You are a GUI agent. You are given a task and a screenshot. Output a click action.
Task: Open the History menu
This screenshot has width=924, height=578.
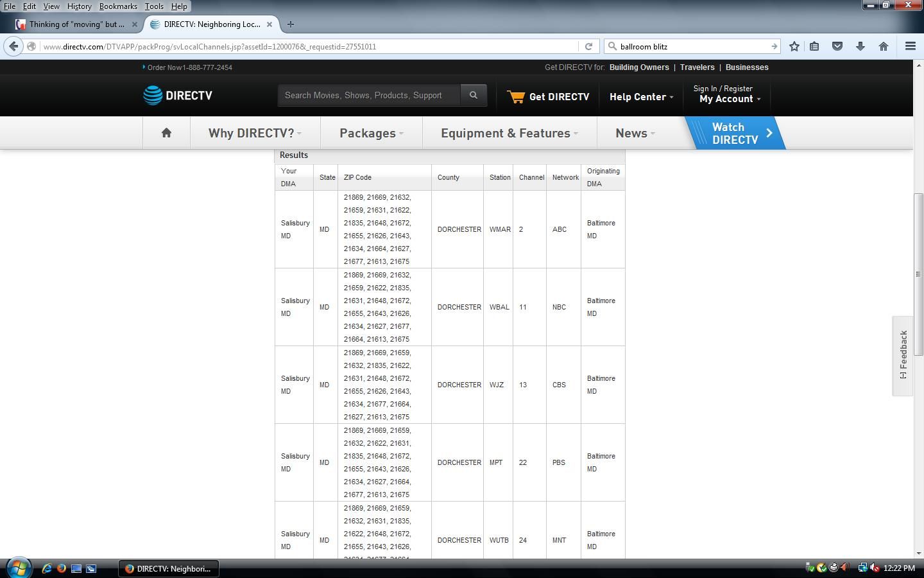tap(79, 6)
